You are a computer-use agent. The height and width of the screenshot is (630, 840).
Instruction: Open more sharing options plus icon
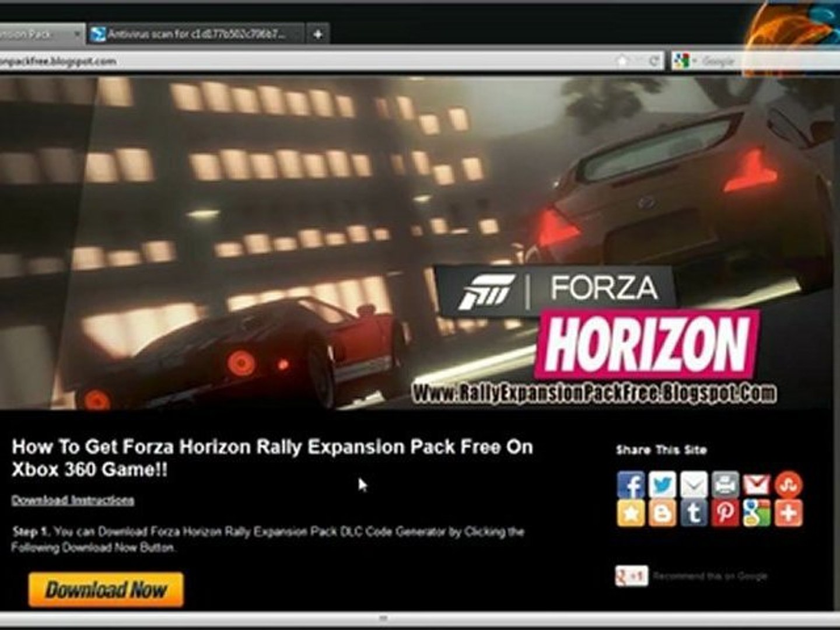click(788, 513)
